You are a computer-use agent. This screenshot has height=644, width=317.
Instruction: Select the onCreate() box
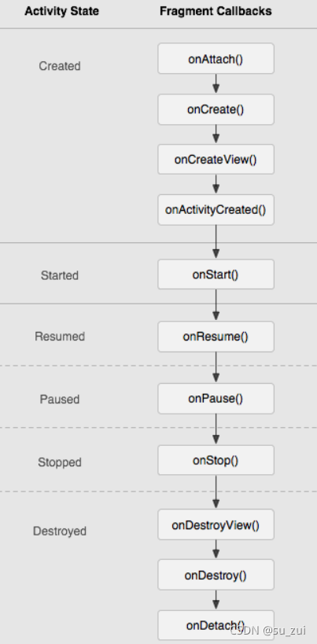pyautogui.click(x=216, y=109)
